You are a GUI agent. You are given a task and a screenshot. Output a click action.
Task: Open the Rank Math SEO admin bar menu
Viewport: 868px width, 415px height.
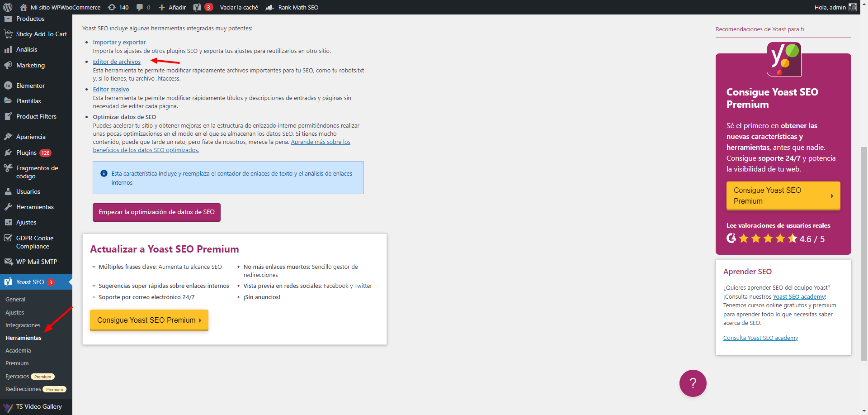pyautogui.click(x=292, y=7)
